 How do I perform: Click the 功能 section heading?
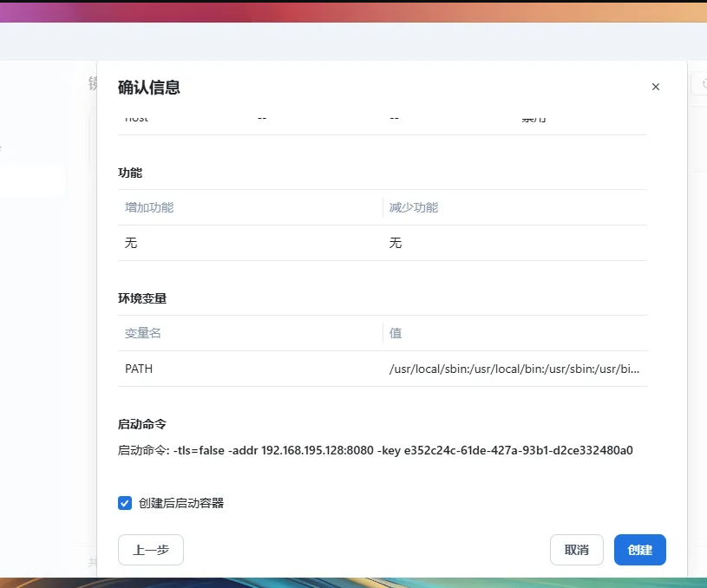(x=130, y=173)
